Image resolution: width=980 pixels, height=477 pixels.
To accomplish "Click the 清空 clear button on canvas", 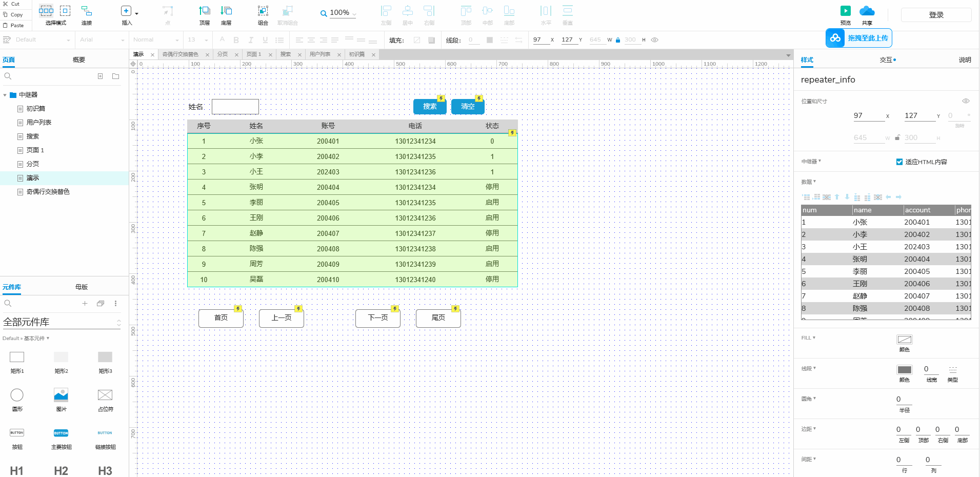I will [468, 106].
